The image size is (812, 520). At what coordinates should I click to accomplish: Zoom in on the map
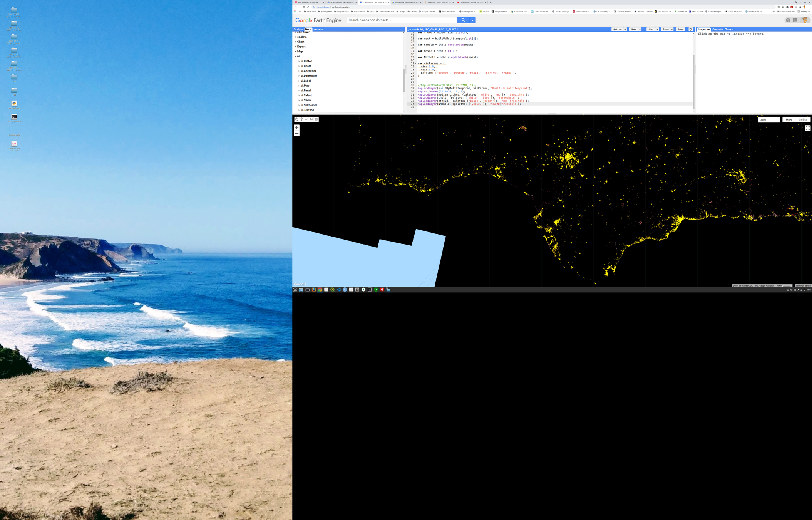click(x=296, y=127)
